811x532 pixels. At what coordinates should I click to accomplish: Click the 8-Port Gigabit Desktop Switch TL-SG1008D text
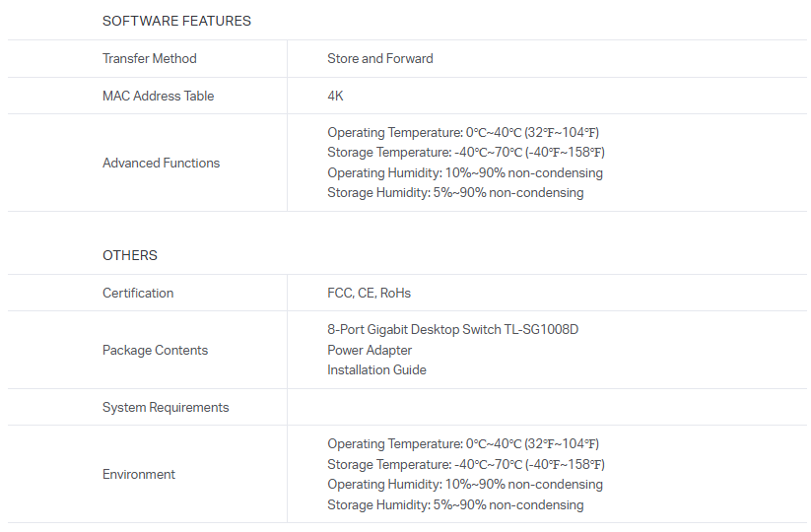pos(452,329)
